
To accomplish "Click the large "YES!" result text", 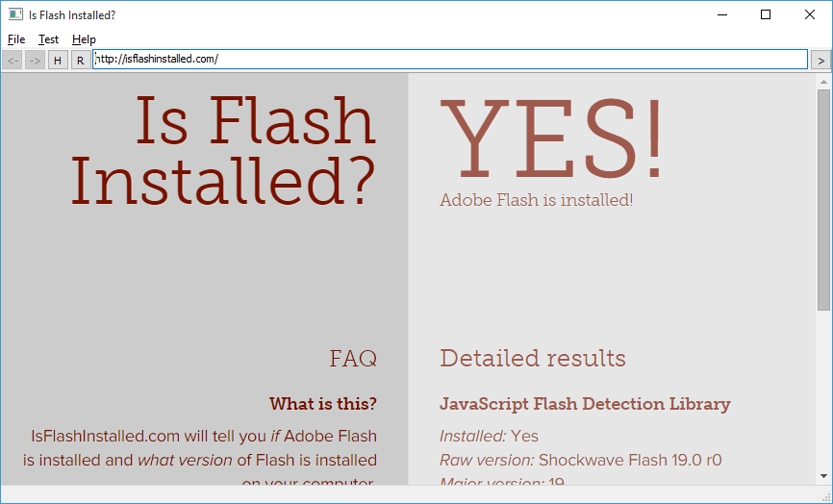I will (551, 139).
